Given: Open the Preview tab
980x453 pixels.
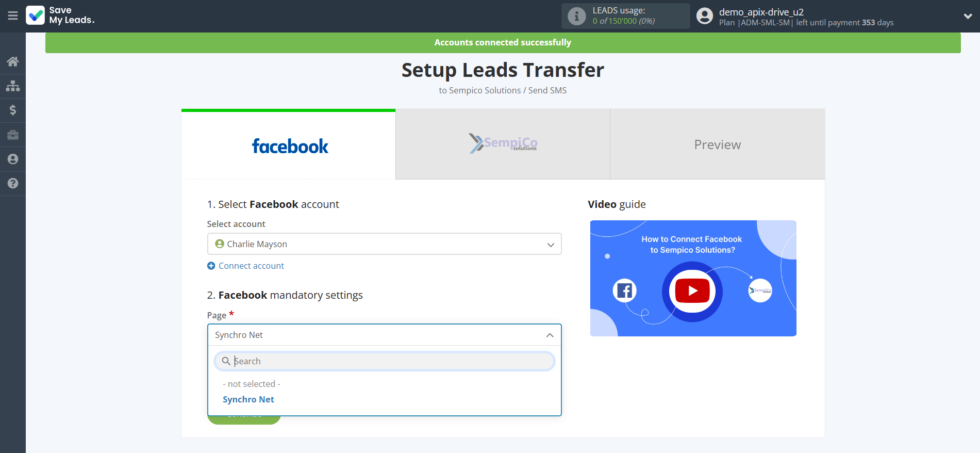Looking at the screenshot, I should click(x=717, y=144).
